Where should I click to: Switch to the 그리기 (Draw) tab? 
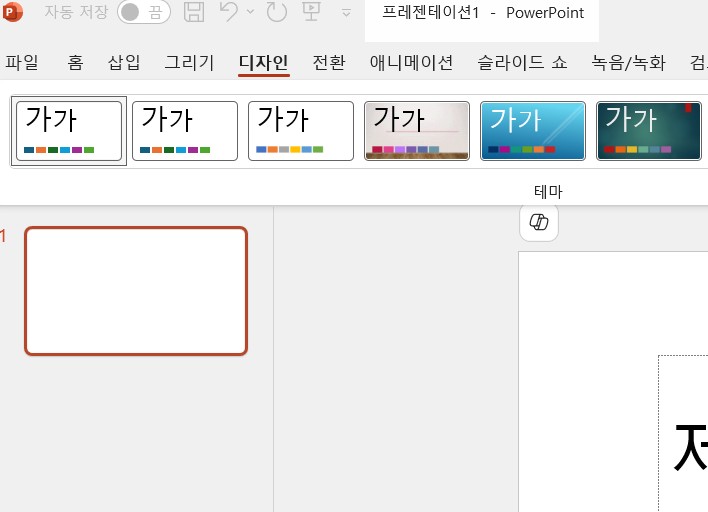tap(189, 62)
